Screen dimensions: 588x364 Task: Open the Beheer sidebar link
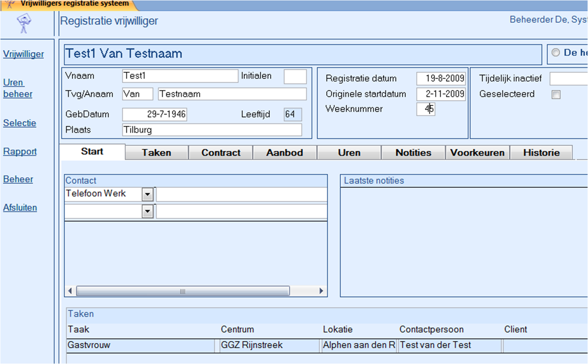pos(18,179)
